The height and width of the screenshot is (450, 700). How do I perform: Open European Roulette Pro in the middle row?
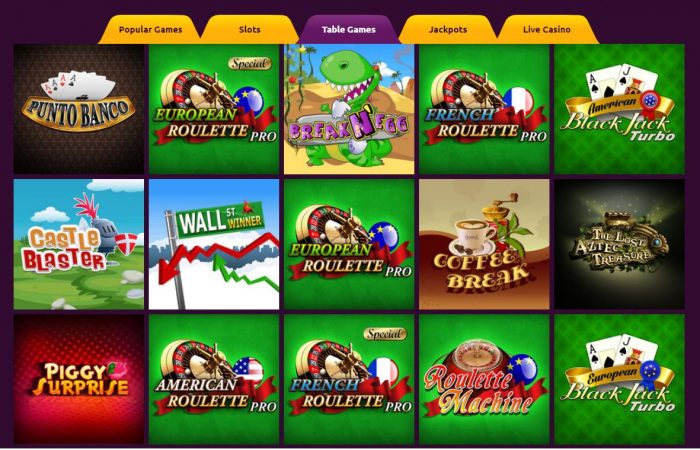click(349, 244)
